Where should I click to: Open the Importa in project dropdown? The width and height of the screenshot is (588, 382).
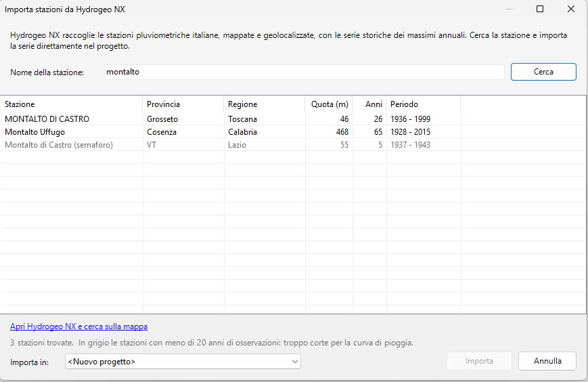(x=183, y=362)
